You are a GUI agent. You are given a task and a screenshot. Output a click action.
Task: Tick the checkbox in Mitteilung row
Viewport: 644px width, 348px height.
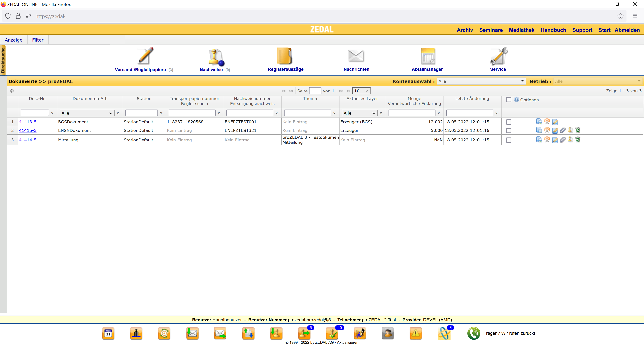pos(509,140)
